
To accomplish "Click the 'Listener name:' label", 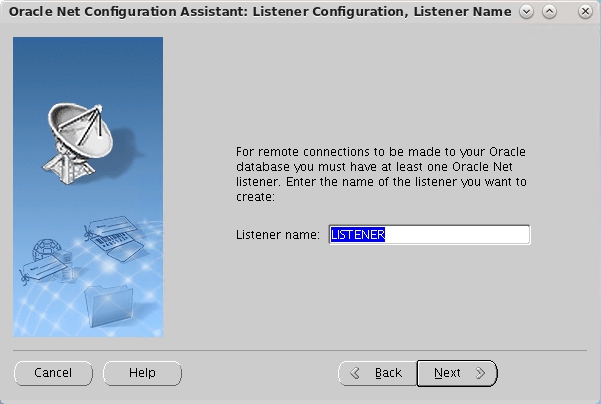I will tap(278, 235).
